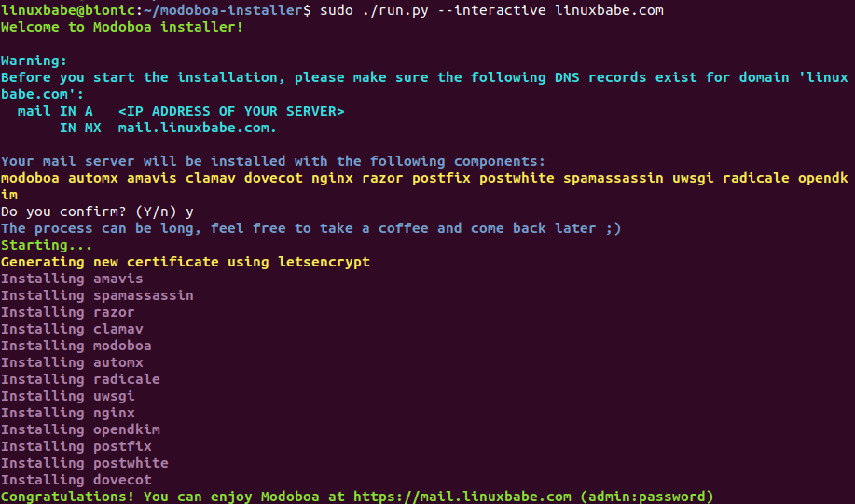Click the "Installing amavis" line
Image resolution: width=855 pixels, height=504 pixels.
tap(72, 279)
